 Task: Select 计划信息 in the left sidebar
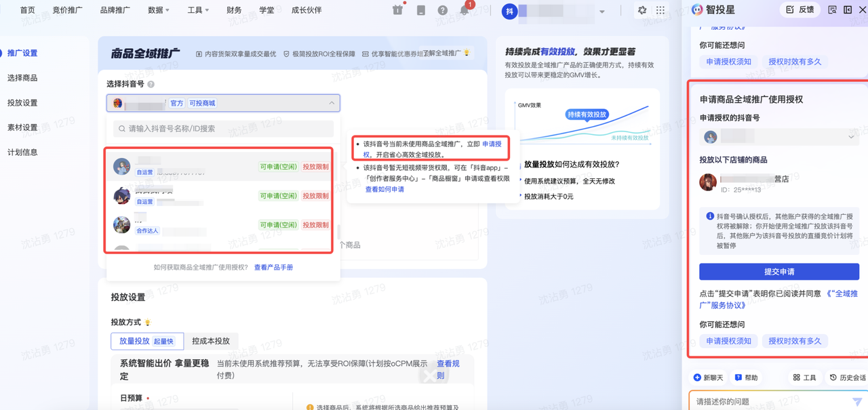22,152
